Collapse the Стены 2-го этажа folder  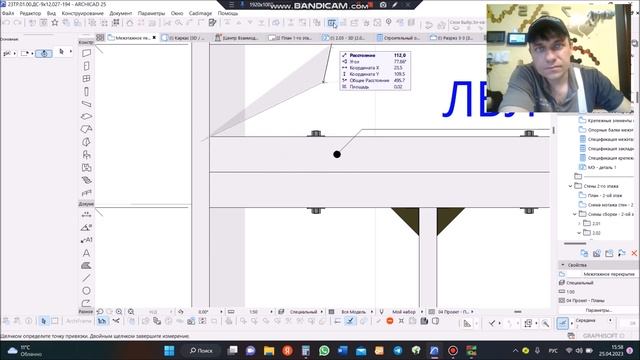pyautogui.click(x=571, y=186)
